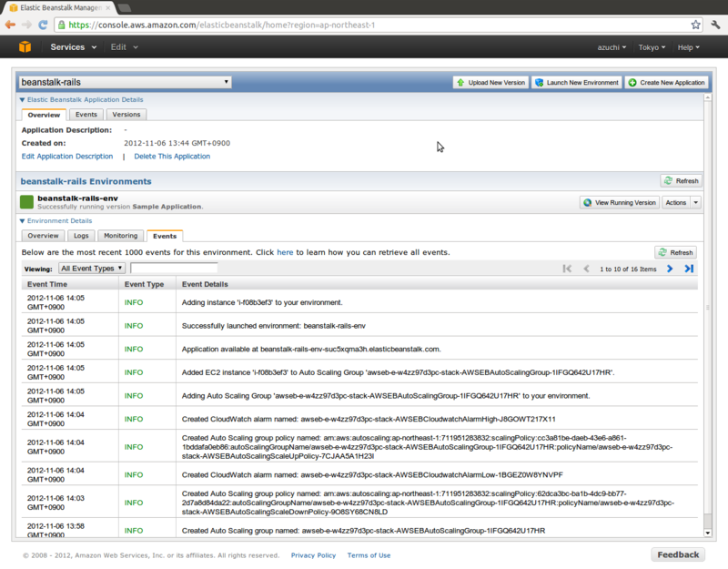Collapse Elastic Beanstalk Application Details

[82, 99]
